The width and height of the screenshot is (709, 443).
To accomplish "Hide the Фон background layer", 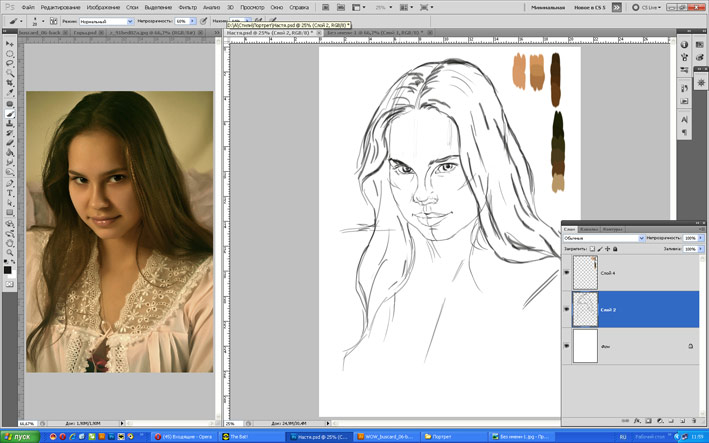I will tap(567, 346).
